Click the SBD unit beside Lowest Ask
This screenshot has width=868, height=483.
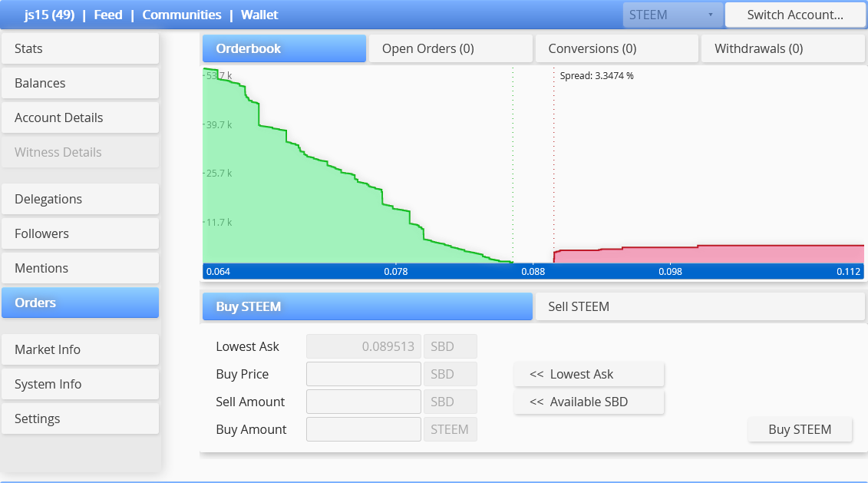(x=450, y=347)
